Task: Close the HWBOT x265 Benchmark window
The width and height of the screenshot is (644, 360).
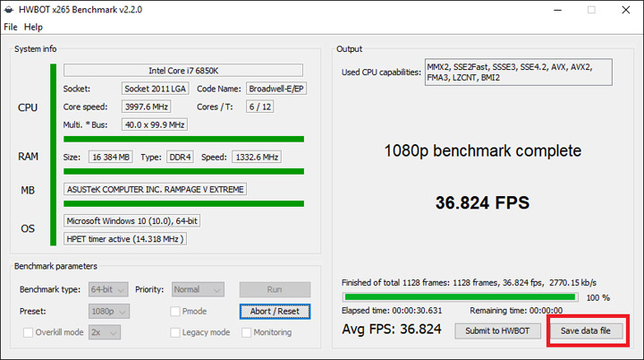Action: pos(625,10)
